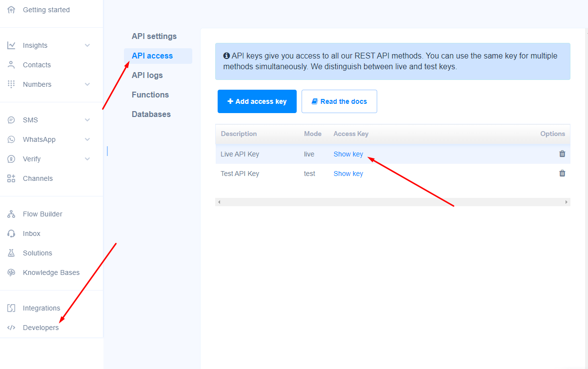Show key for Live API Key
This screenshot has width=588, height=369.
[x=348, y=154]
